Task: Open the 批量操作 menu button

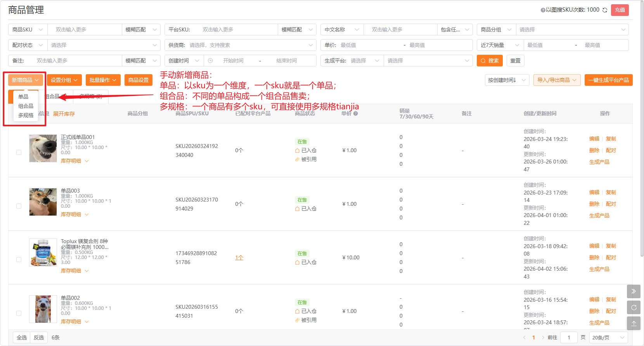Action: [103, 80]
